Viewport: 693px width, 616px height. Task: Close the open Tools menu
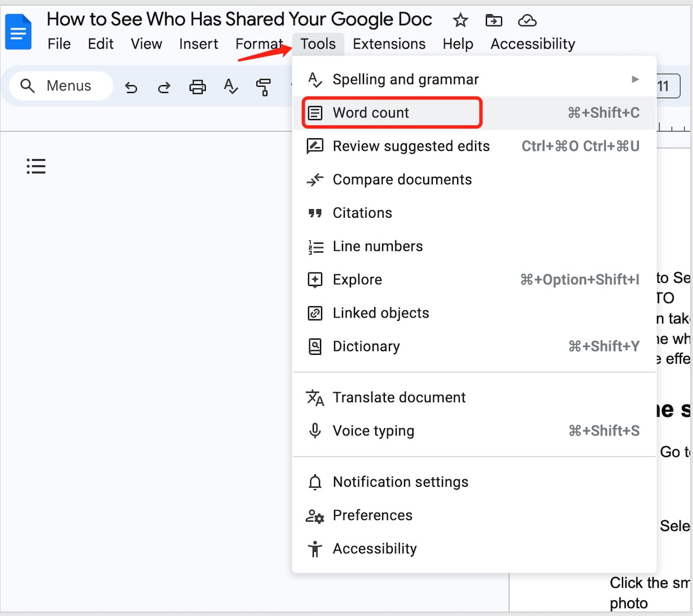coord(318,44)
